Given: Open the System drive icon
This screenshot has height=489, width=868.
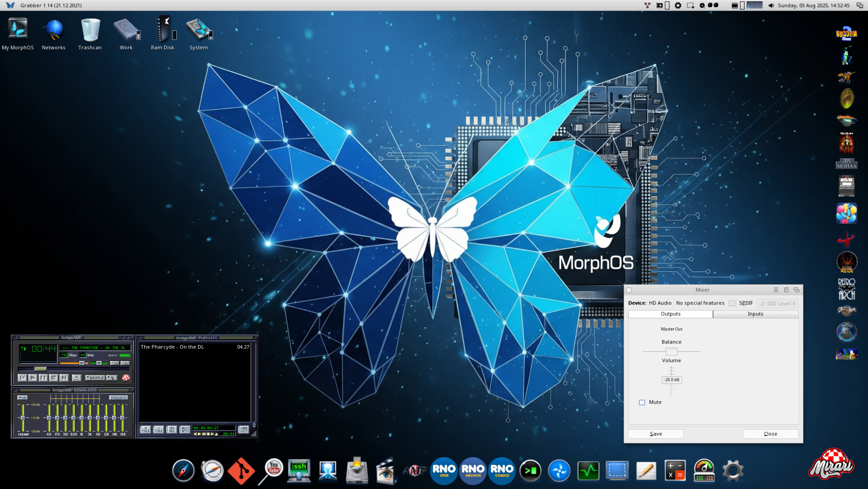Looking at the screenshot, I should 199,33.
